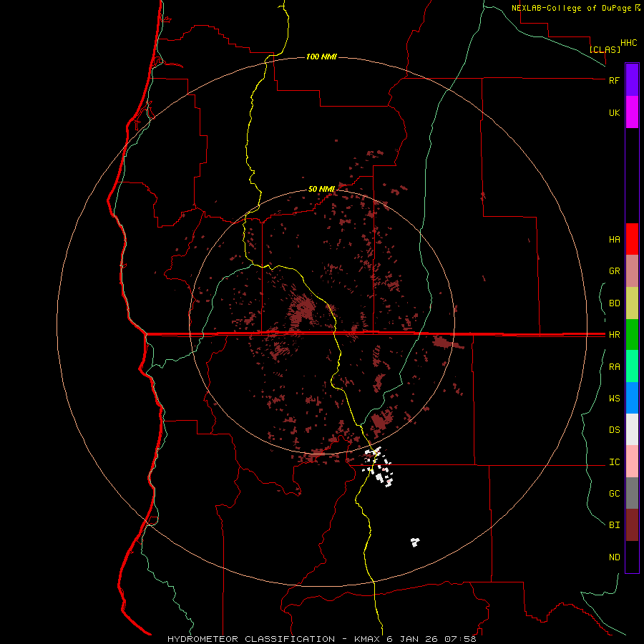Click the [CLAS] units label
The width and height of the screenshot is (644, 644).
605,49
